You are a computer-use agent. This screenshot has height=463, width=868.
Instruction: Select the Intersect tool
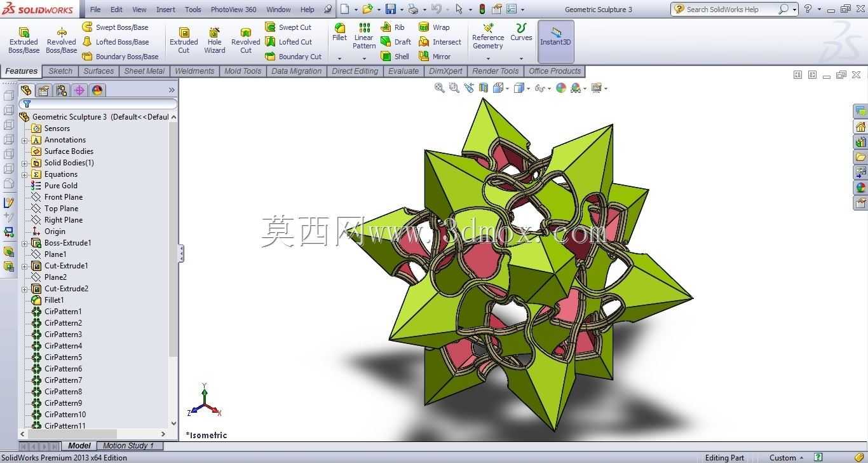point(440,42)
